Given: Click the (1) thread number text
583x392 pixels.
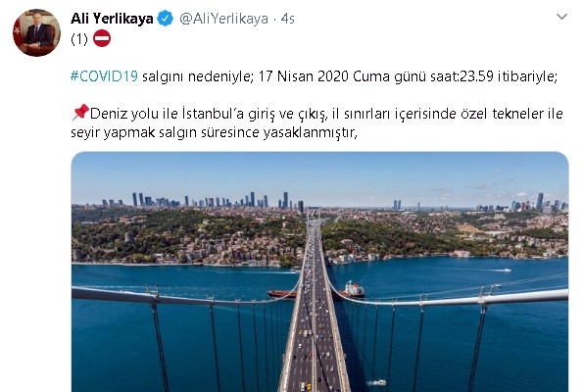Looking at the screenshot, I should [x=79, y=39].
